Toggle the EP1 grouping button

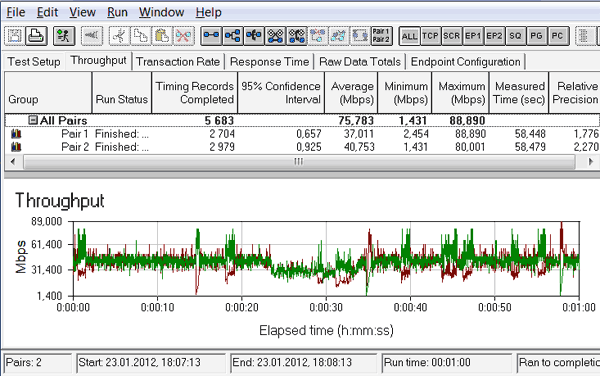click(473, 36)
